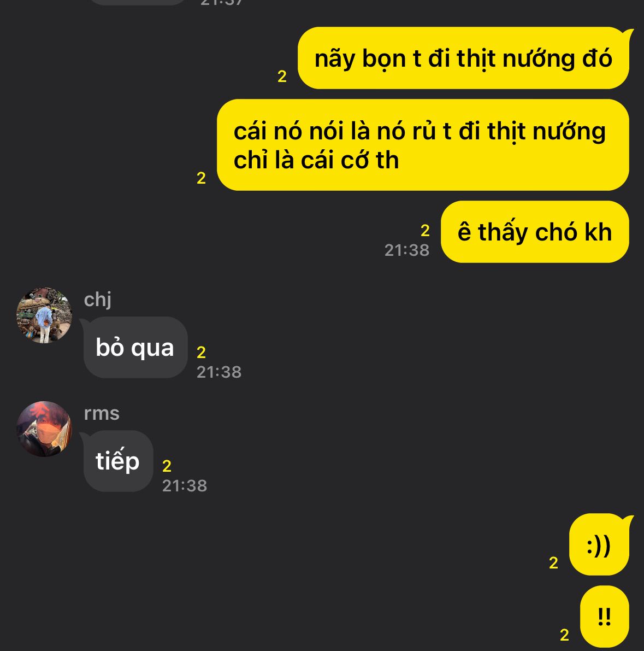644x651 pixels.
Task: Select the message 'bỏ qua'
Action: 135,348
